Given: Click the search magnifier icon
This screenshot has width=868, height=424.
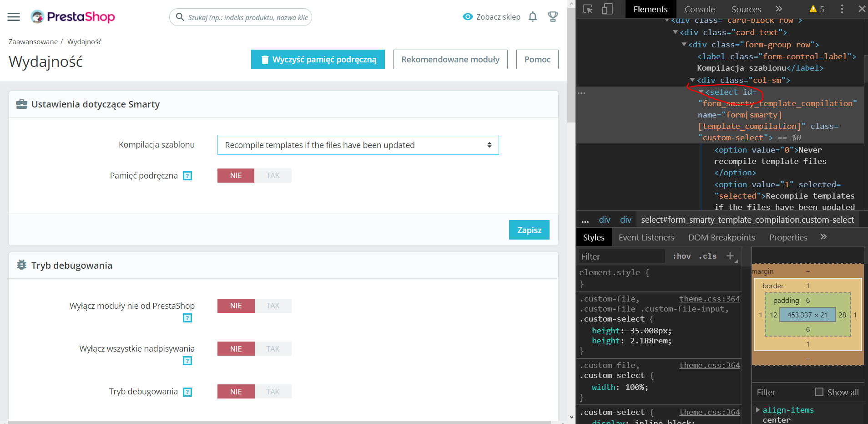Looking at the screenshot, I should coord(180,17).
